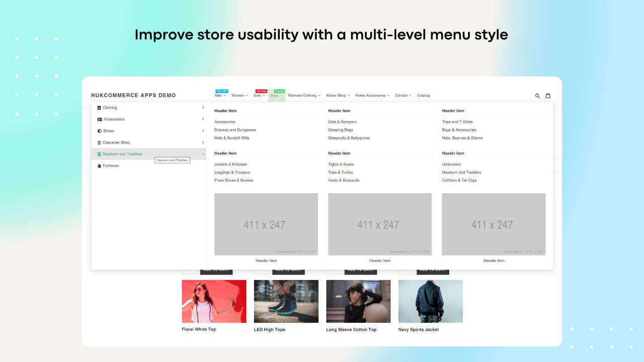Open the Bags & Accessories link
This screenshot has width=644, height=362.
point(459,130)
